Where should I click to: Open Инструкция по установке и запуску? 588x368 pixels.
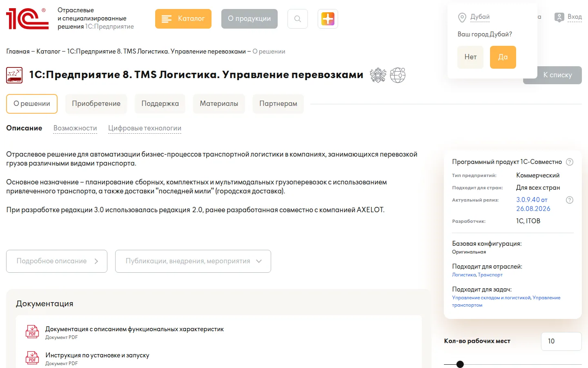97,355
